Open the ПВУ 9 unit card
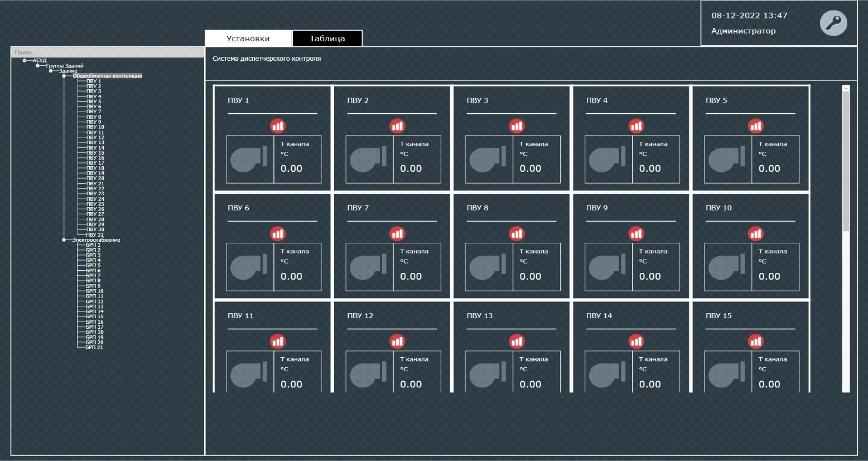 631,246
